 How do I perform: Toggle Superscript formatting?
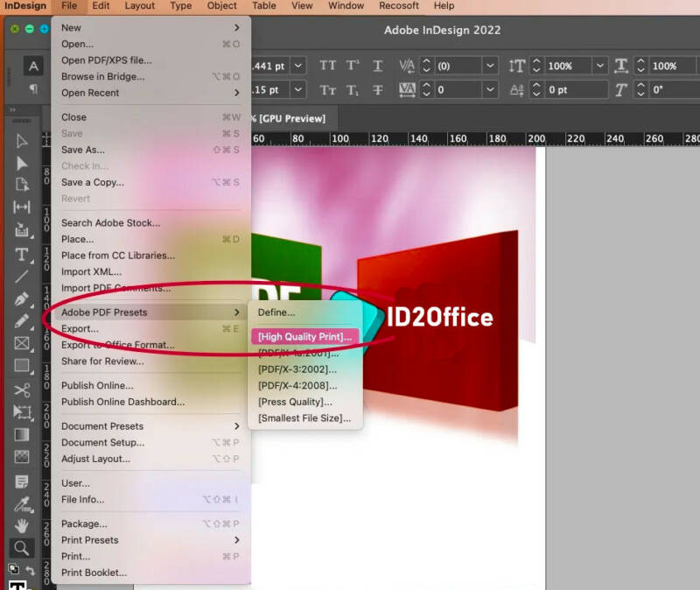click(x=351, y=66)
